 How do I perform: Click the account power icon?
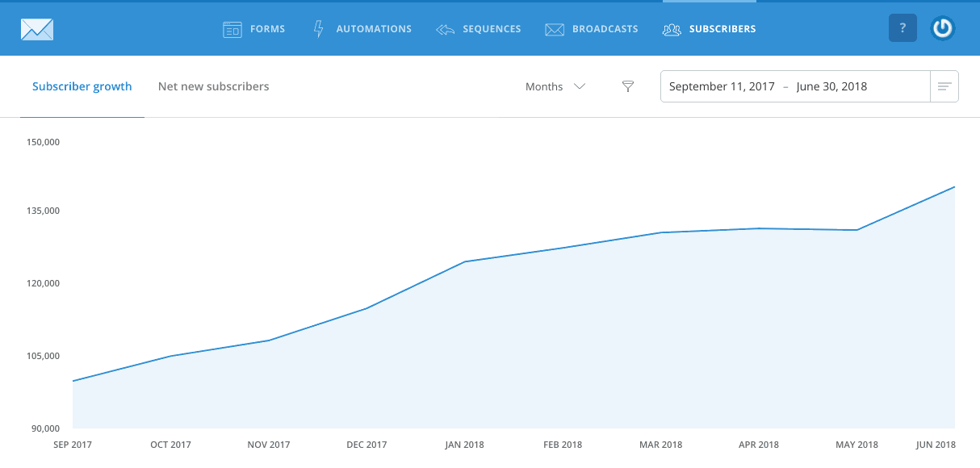coord(942,28)
